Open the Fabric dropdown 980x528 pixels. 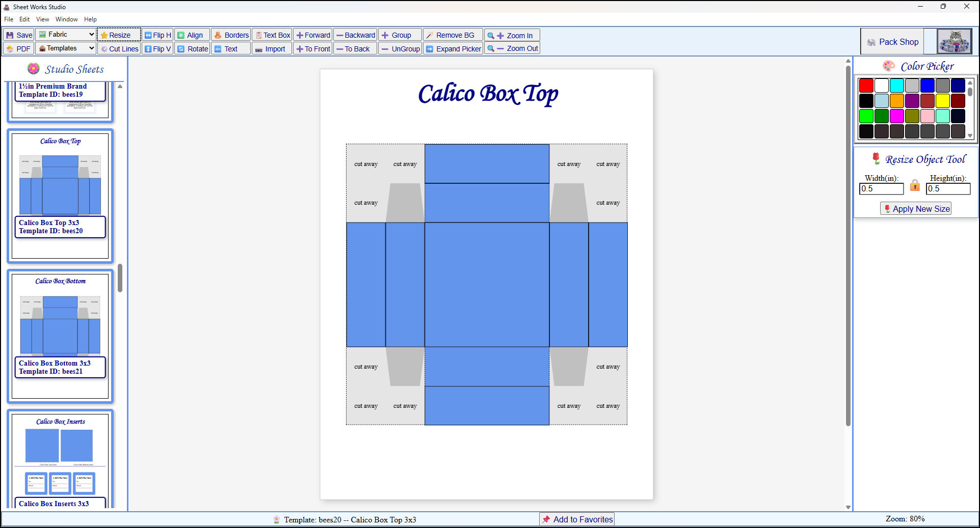coord(65,34)
